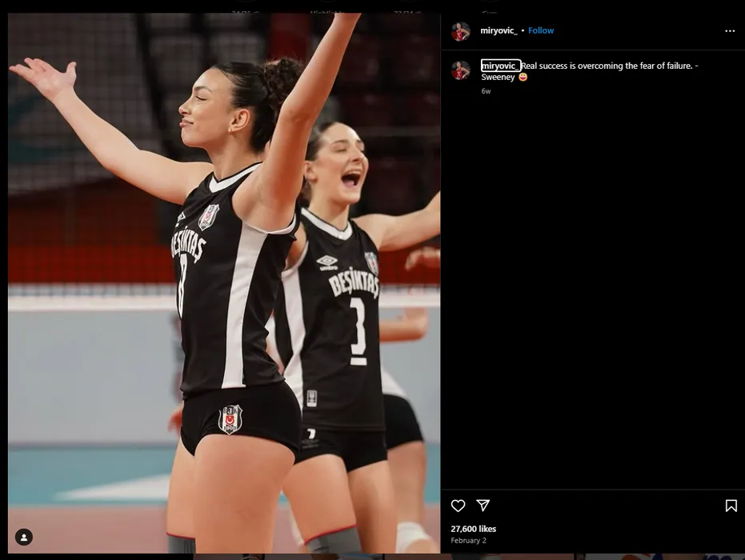The width and height of the screenshot is (745, 560).
Task: Click the Beşiktaş crest on the front player's shorts
Action: click(230, 418)
